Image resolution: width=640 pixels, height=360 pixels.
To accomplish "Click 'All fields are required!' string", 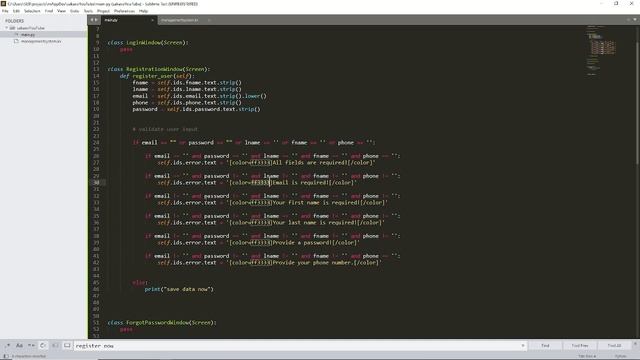I will [x=309, y=162].
